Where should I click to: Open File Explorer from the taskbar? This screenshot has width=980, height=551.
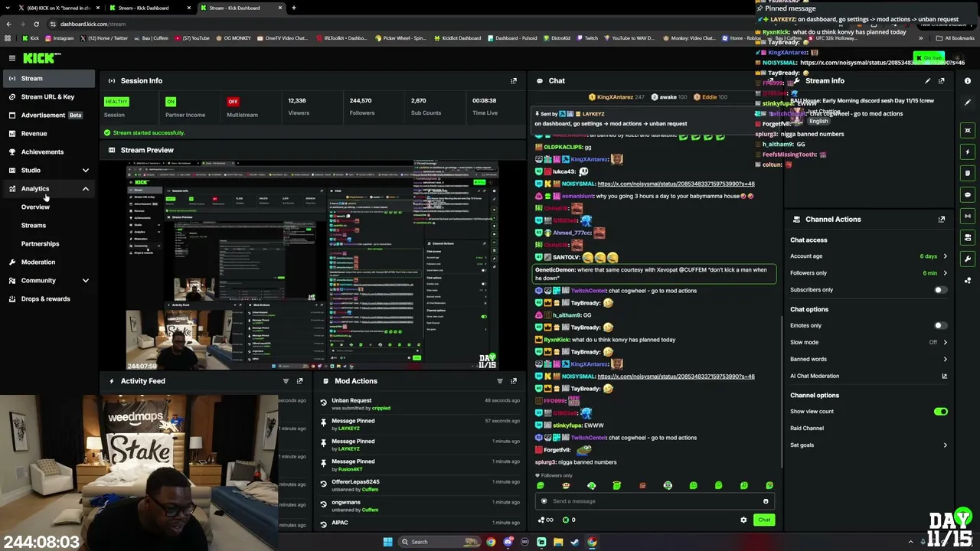[x=558, y=542]
